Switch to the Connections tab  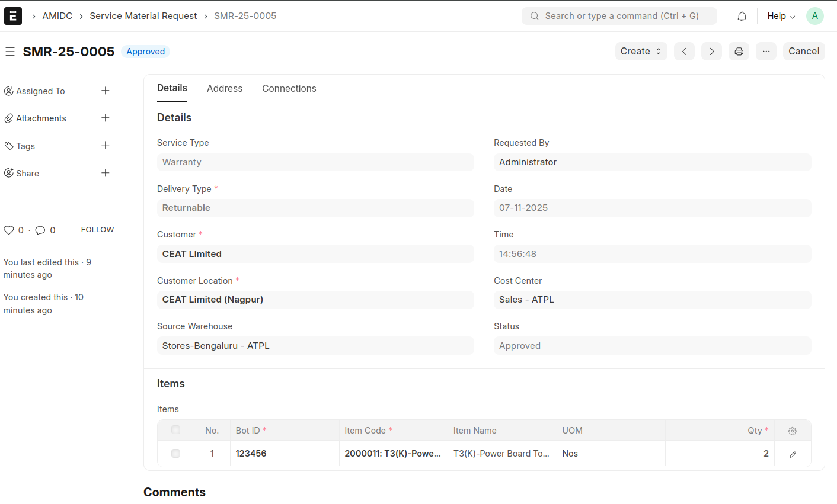point(289,88)
